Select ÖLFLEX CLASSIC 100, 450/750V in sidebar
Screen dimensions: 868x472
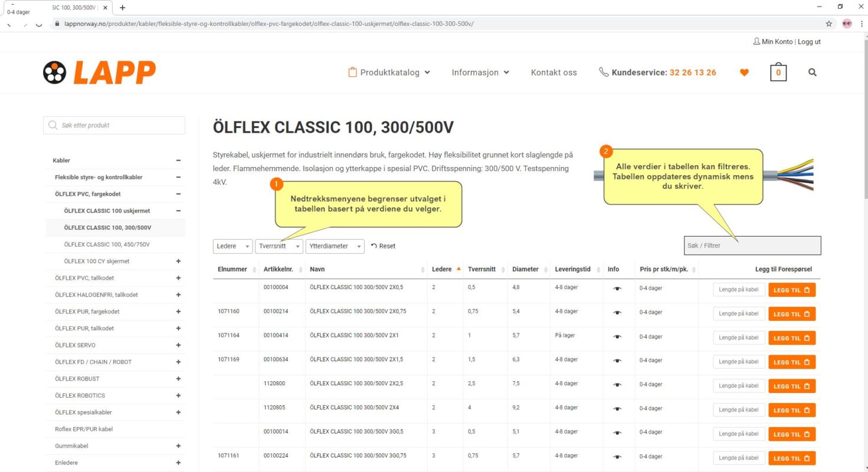pyautogui.click(x=107, y=244)
